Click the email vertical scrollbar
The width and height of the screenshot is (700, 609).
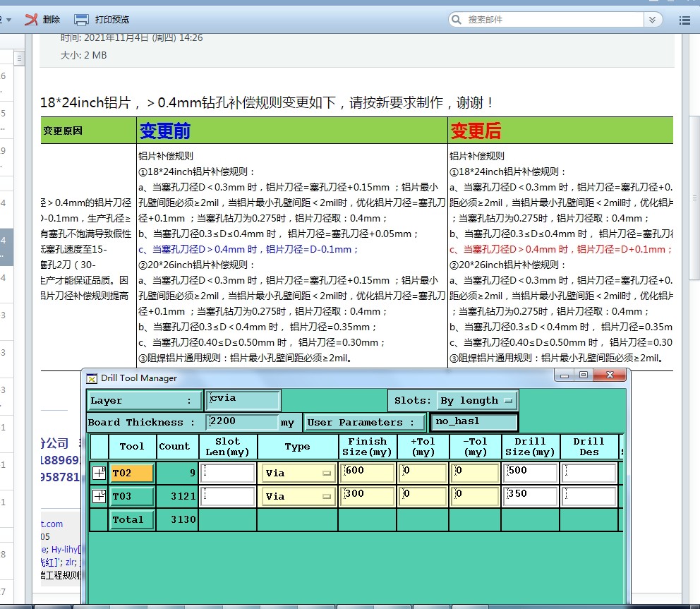tap(694, 198)
